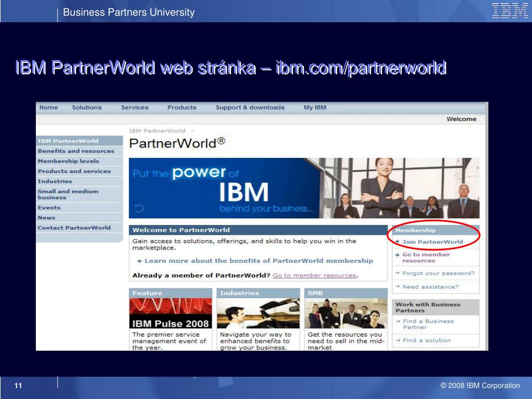
Task: Select Contact PartnerWorld in sidebar
Action: 74,228
